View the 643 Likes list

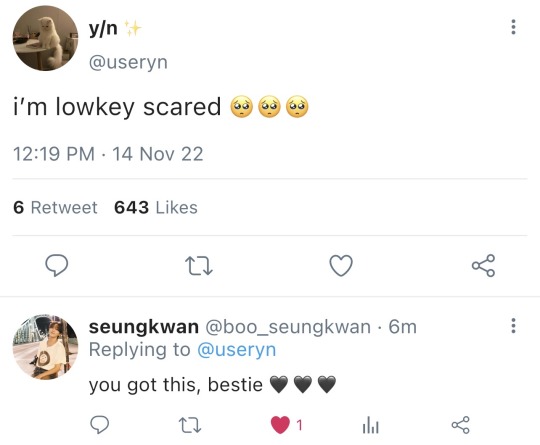156,208
